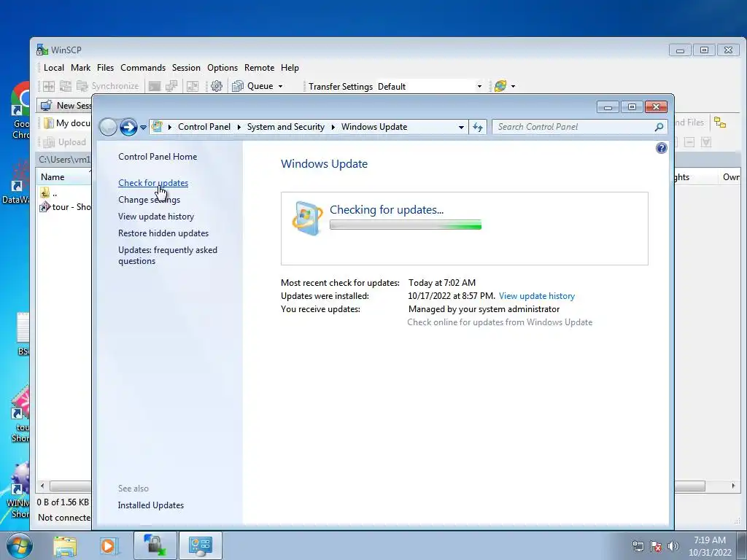This screenshot has width=747, height=560.
Task: Open recent pages dropdown arrow
Action: (143, 128)
